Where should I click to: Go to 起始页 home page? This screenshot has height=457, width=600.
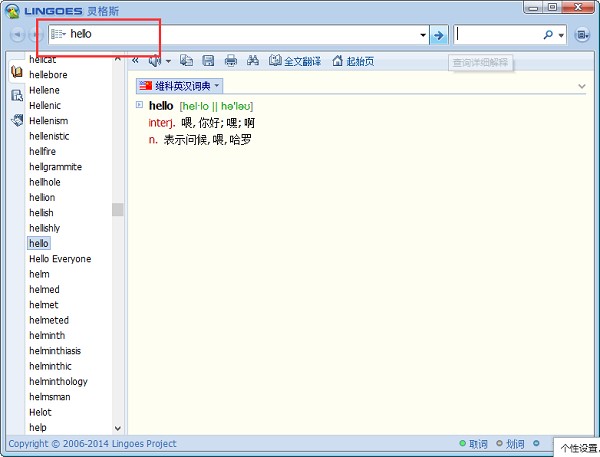(353, 61)
